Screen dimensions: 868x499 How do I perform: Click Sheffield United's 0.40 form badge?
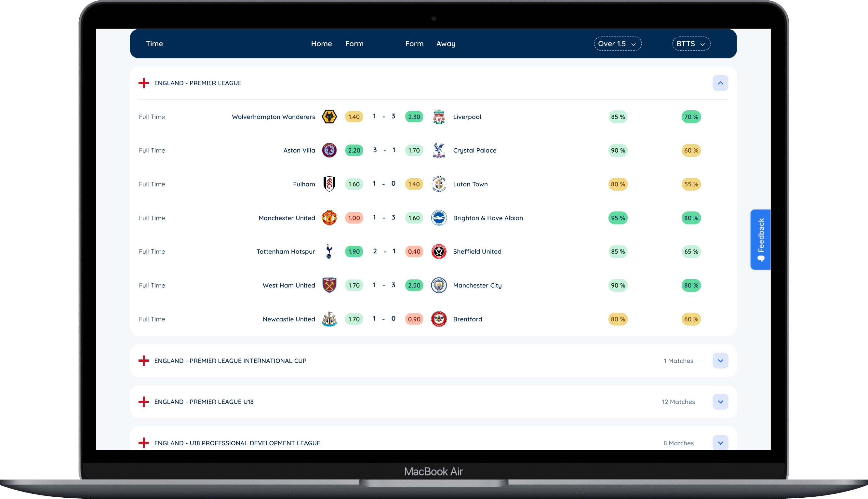tap(414, 251)
